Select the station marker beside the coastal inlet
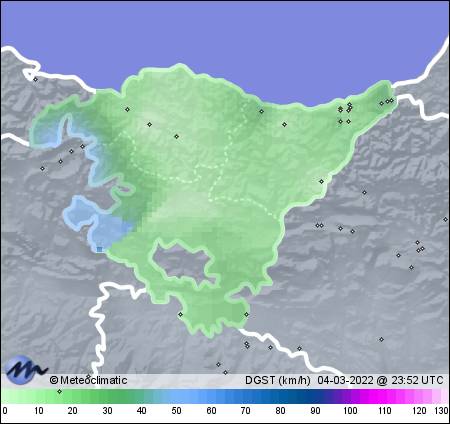This screenshot has height=424, width=450. click(x=35, y=79)
